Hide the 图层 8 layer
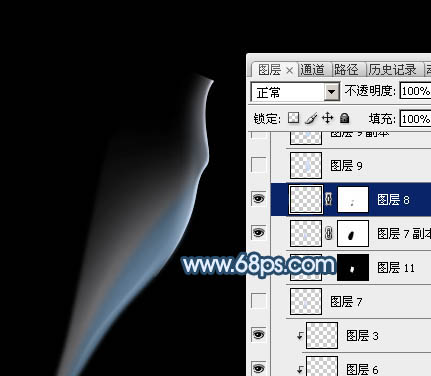Viewport: 431px width, 376px height. coord(259,199)
